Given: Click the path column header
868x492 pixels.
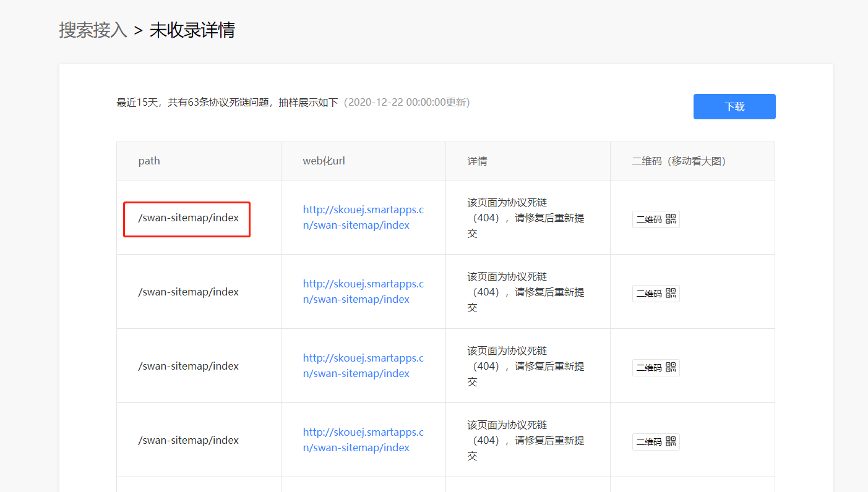Looking at the screenshot, I should click(149, 161).
